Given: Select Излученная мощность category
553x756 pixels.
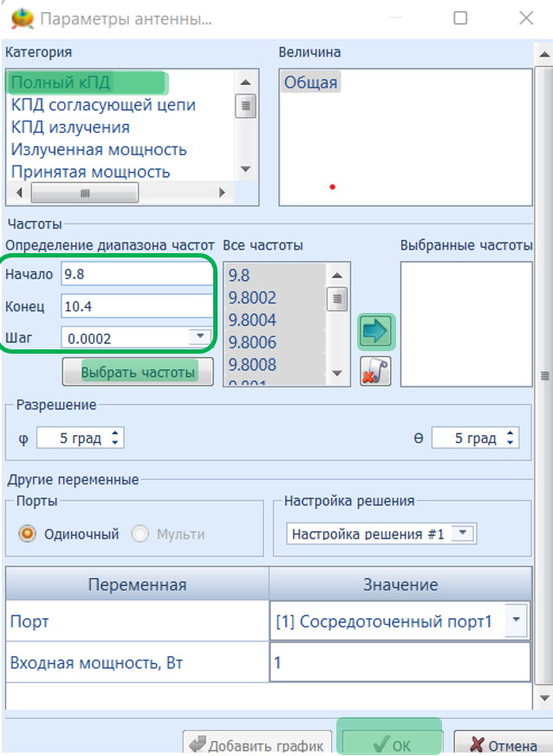Looking at the screenshot, I should coord(98,150).
